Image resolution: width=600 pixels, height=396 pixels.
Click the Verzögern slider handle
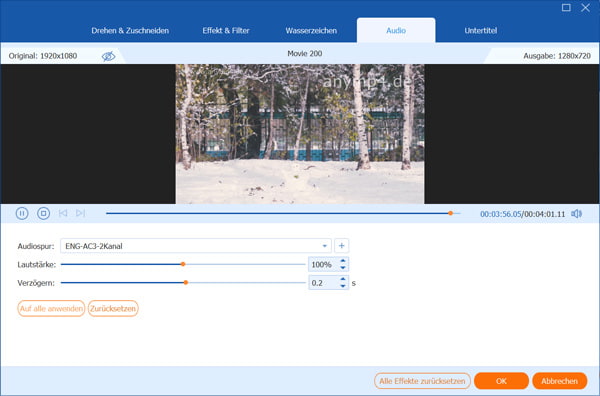coord(186,283)
